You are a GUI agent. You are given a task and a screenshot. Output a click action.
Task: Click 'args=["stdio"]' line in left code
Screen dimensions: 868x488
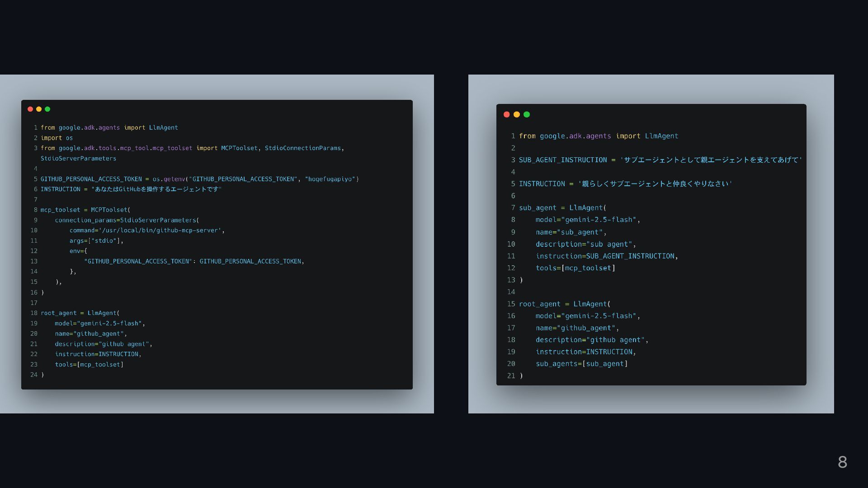click(x=96, y=241)
